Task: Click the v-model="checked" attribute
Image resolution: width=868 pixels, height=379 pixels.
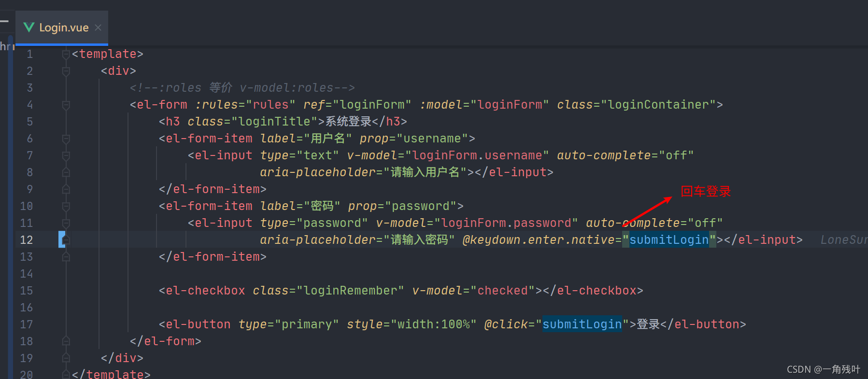Action: (473, 291)
